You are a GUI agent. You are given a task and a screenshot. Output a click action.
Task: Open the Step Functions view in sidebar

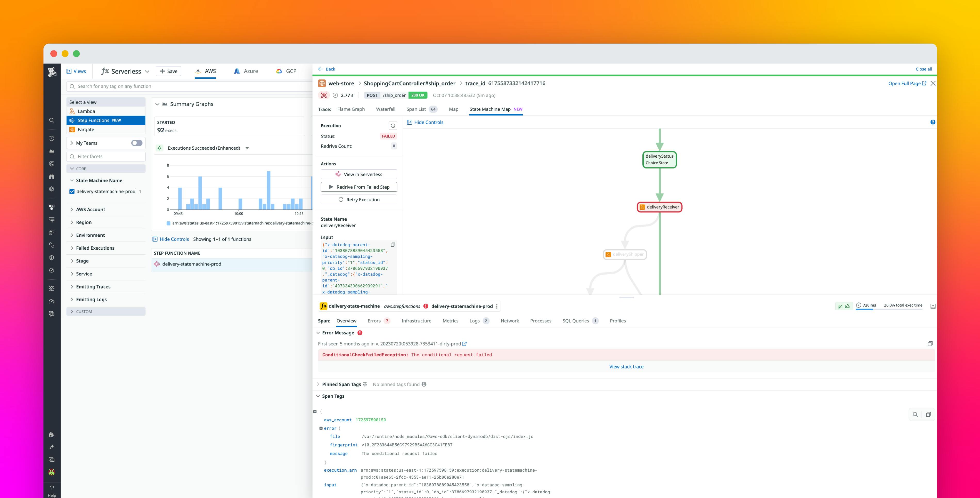pos(94,120)
